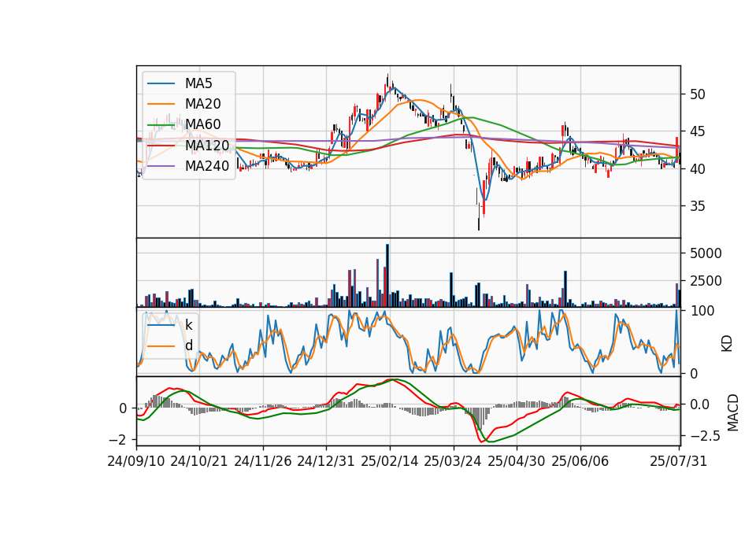756x543 pixels.
Task: Click the 25/06/06 date axis label
Action: [x=580, y=461]
